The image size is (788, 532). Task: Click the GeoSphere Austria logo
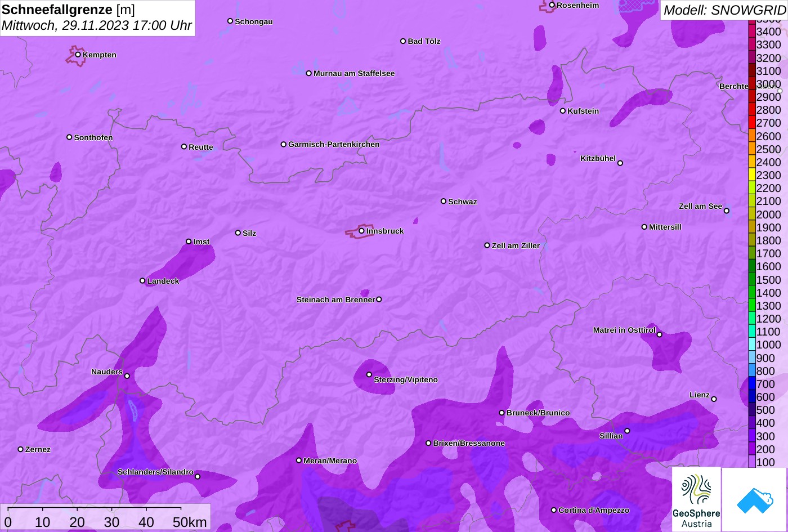click(x=696, y=499)
